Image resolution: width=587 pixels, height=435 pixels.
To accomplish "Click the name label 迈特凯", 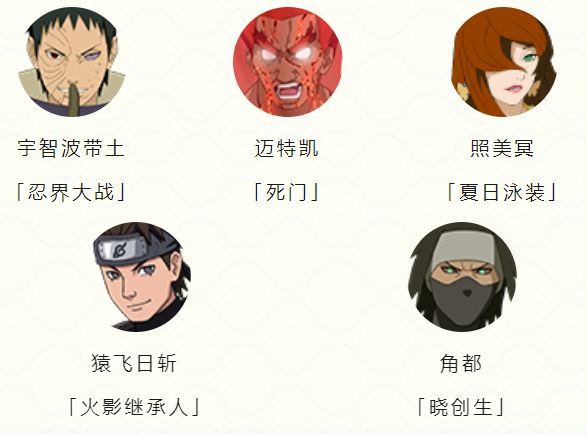I will pos(287,148).
